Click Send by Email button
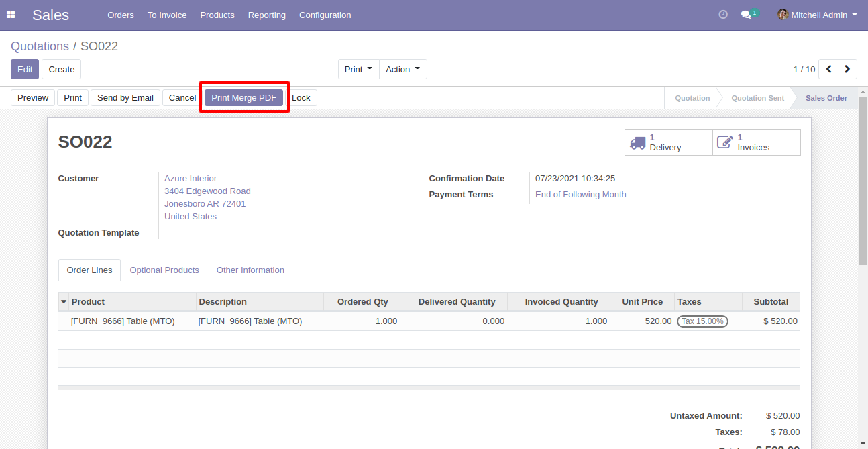The width and height of the screenshot is (868, 449). 125,98
